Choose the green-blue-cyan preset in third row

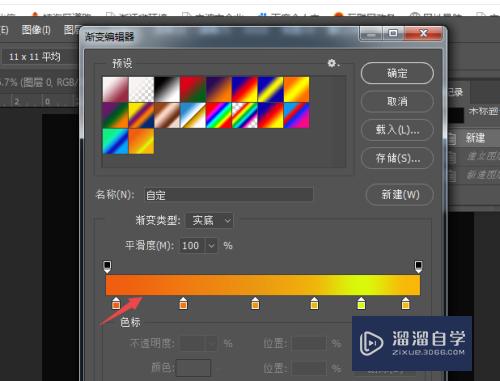point(115,141)
